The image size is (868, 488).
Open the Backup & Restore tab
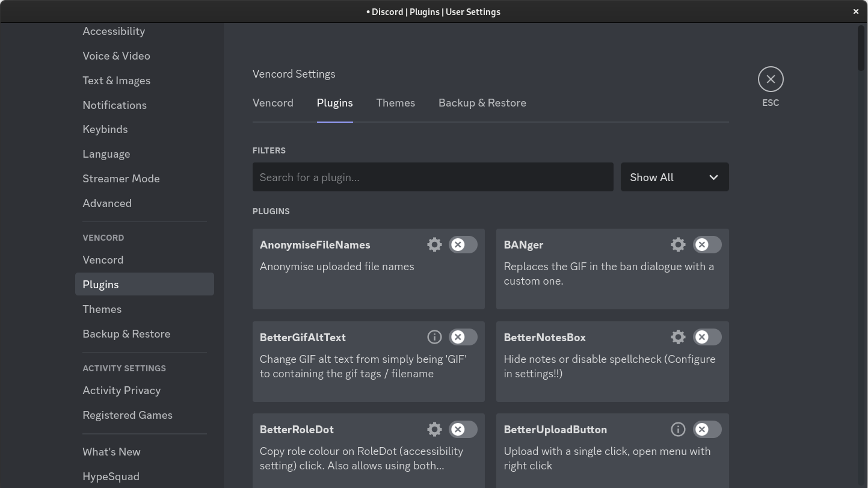coord(482,103)
